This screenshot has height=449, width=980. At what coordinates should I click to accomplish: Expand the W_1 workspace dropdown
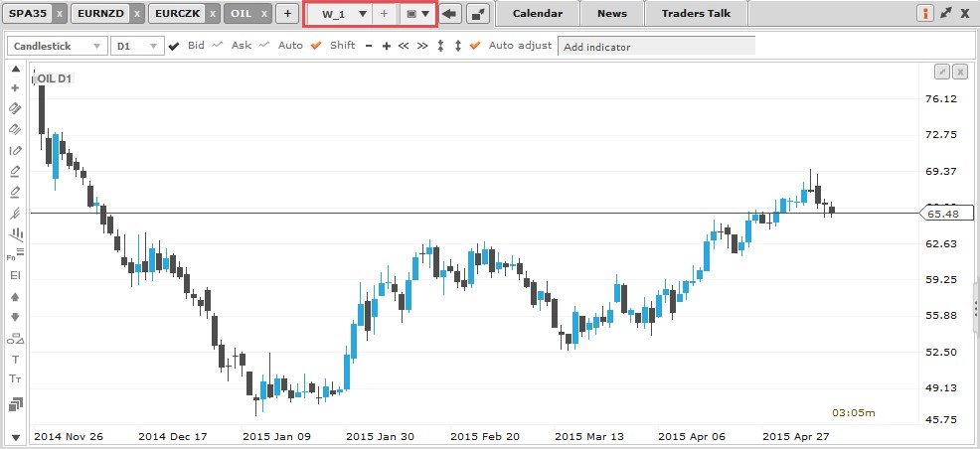pos(361,14)
